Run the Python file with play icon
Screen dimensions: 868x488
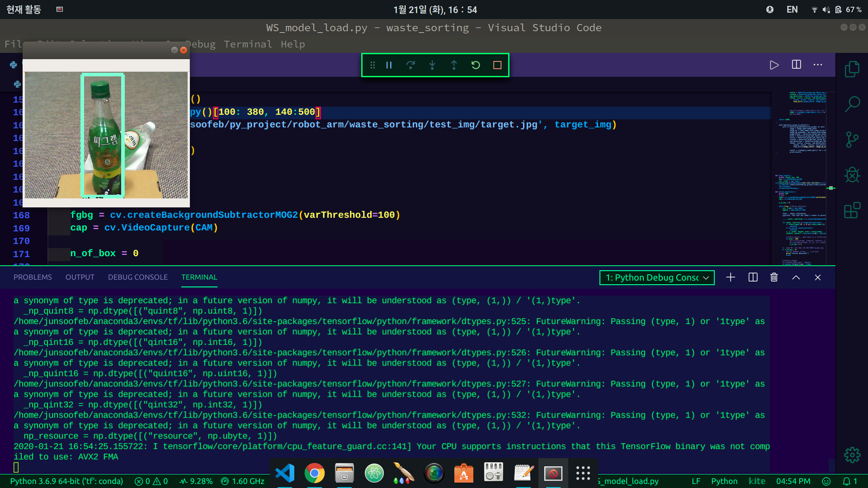click(x=774, y=65)
